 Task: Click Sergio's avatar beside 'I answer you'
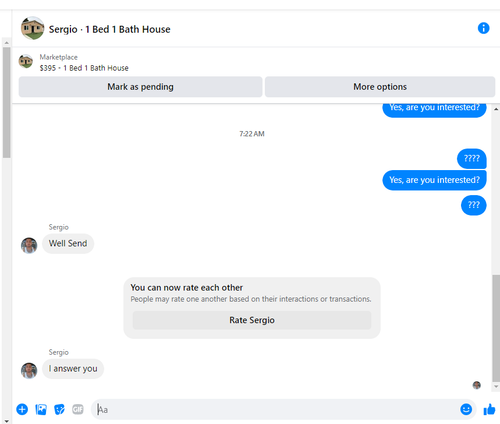(29, 371)
